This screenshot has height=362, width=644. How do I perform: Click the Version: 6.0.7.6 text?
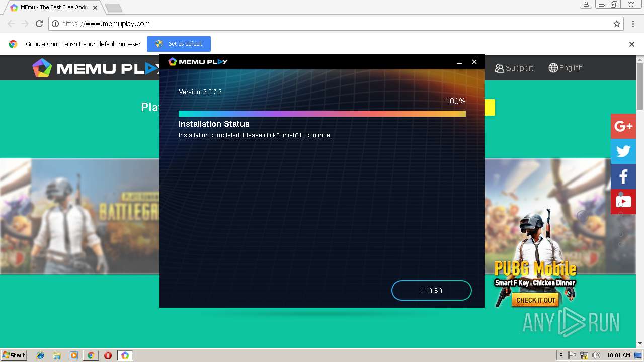tap(200, 92)
